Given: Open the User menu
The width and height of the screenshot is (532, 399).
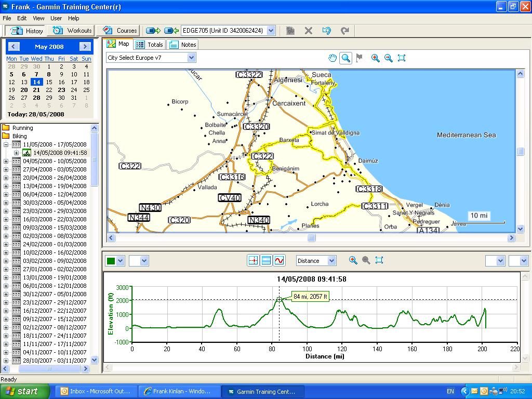Looking at the screenshot, I should 56,18.
